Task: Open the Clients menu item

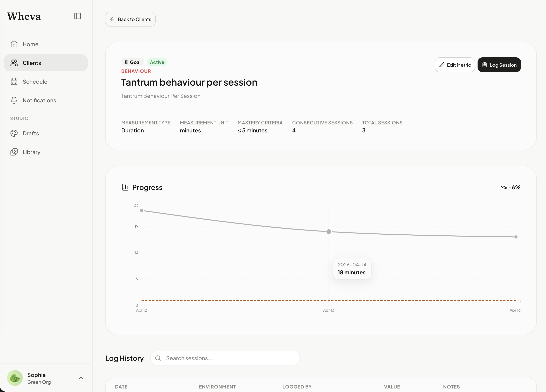Action: point(46,63)
